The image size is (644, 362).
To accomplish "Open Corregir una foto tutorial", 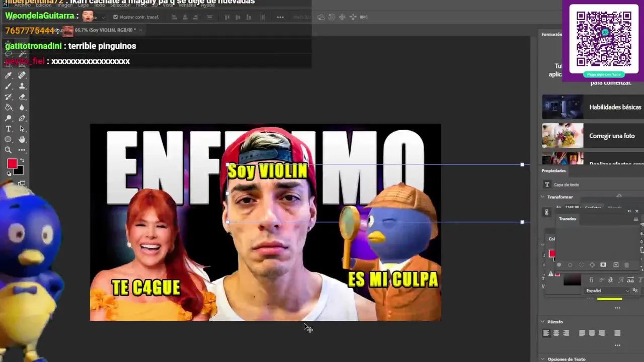I will pos(593,136).
